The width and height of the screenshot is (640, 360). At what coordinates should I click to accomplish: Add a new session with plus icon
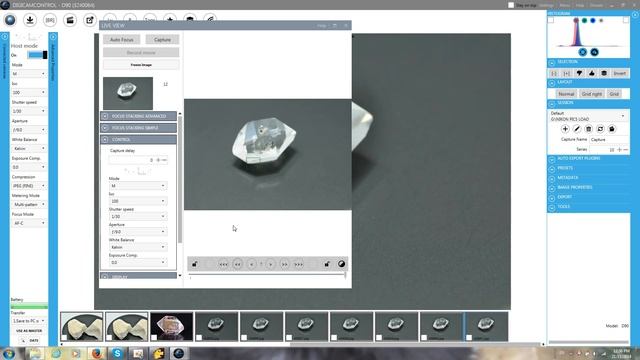[x=565, y=129]
